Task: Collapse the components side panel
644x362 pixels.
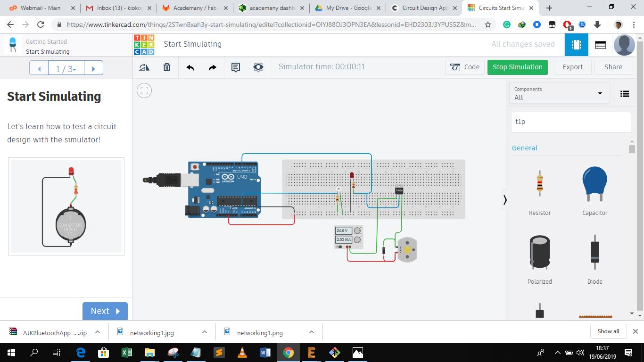Action: [x=505, y=200]
